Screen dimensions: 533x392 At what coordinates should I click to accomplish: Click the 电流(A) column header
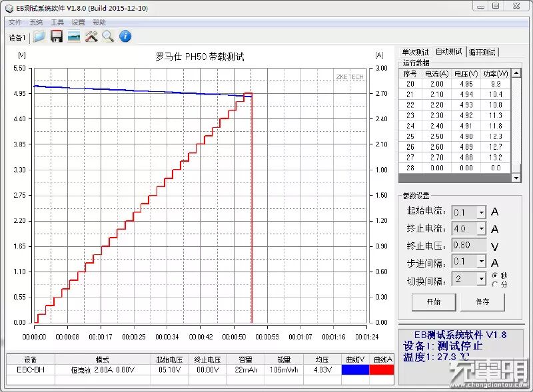[x=437, y=74]
